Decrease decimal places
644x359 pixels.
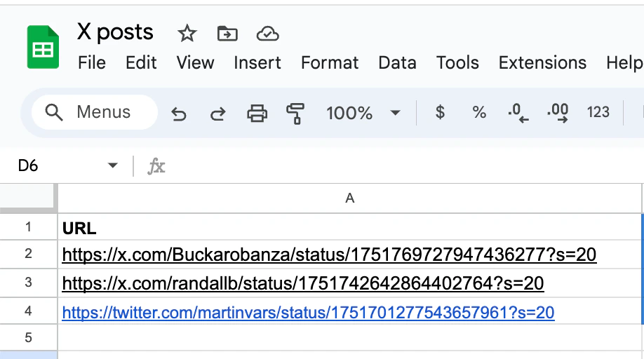coord(518,113)
